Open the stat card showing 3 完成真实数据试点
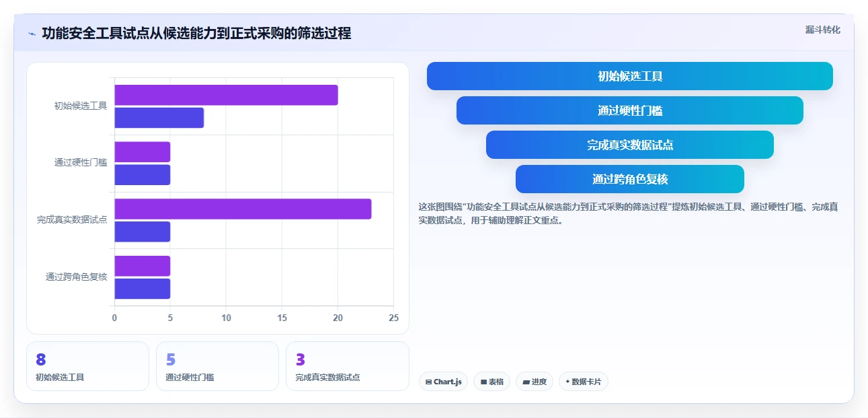Image resolution: width=868 pixels, height=418 pixels. tap(347, 366)
